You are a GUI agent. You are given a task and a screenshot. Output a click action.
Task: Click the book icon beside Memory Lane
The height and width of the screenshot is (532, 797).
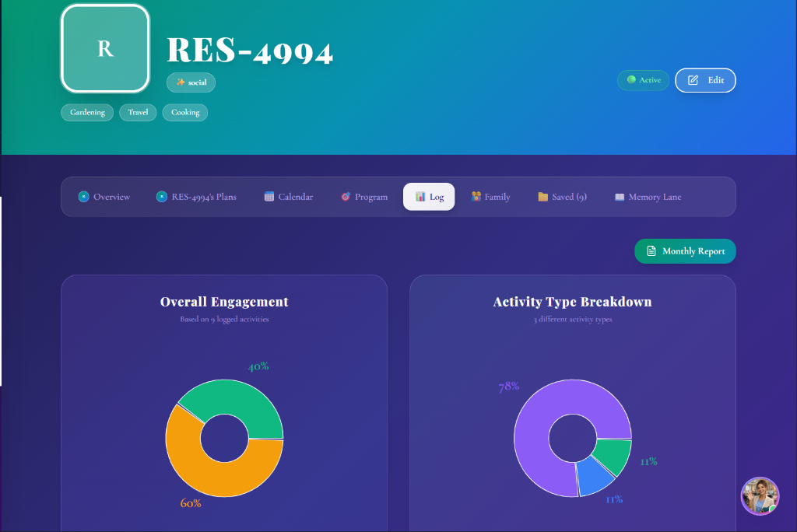[x=619, y=197]
